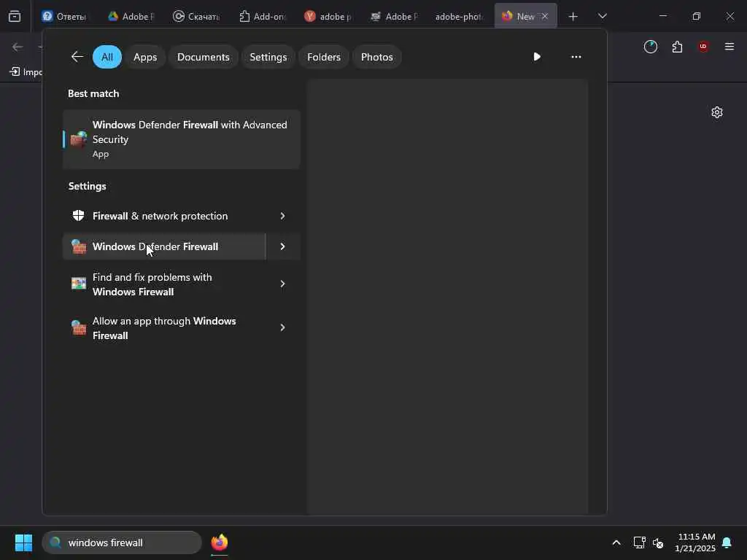This screenshot has height=560, width=747.
Task: Open the clock and date 11:15 AM
Action: [x=695, y=542]
